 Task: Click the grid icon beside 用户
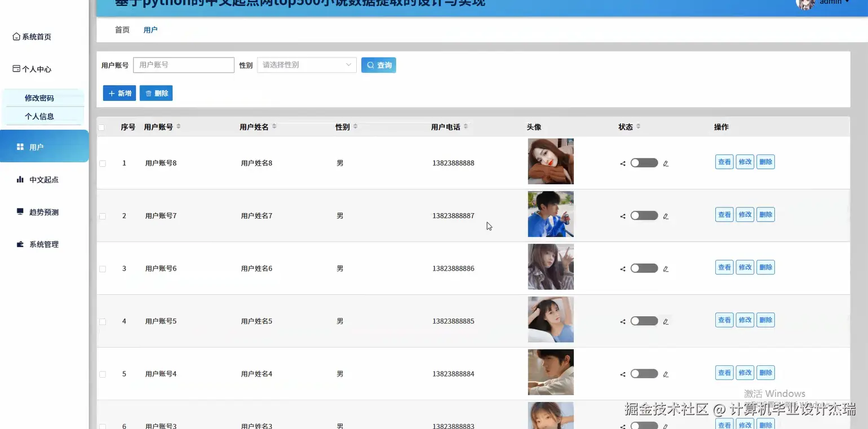tap(20, 147)
